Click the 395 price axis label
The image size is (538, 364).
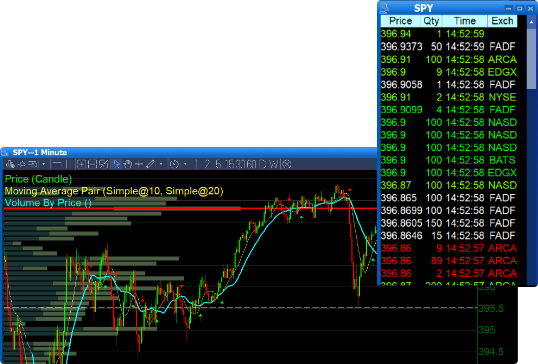[x=487, y=330]
